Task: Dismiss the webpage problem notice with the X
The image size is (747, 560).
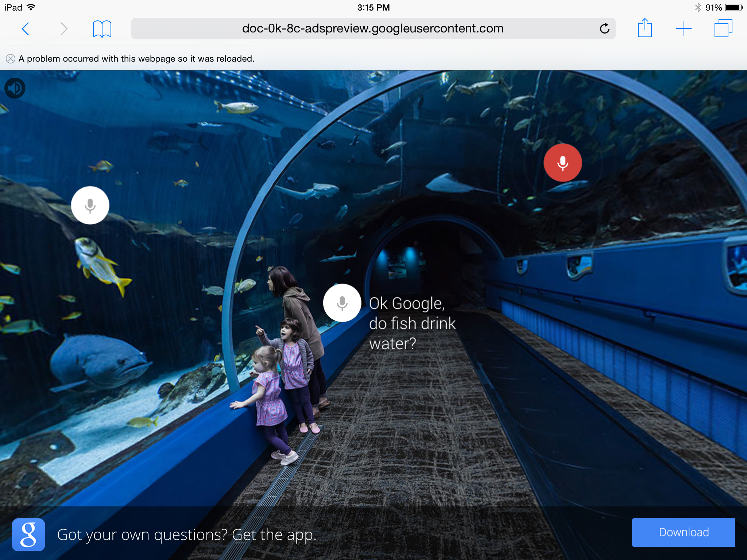Action: (11, 59)
